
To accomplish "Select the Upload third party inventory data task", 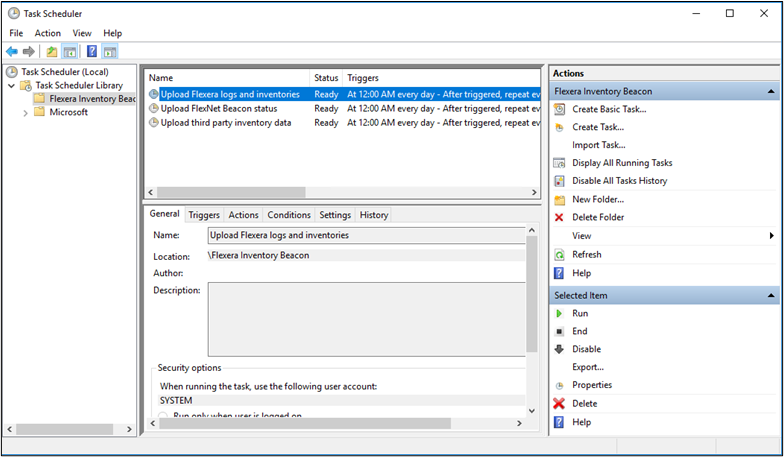I will [344, 122].
